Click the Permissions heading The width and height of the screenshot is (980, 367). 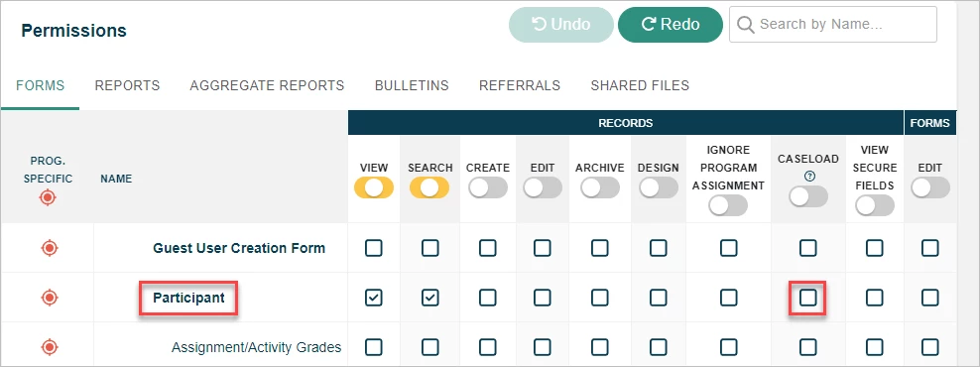(73, 30)
